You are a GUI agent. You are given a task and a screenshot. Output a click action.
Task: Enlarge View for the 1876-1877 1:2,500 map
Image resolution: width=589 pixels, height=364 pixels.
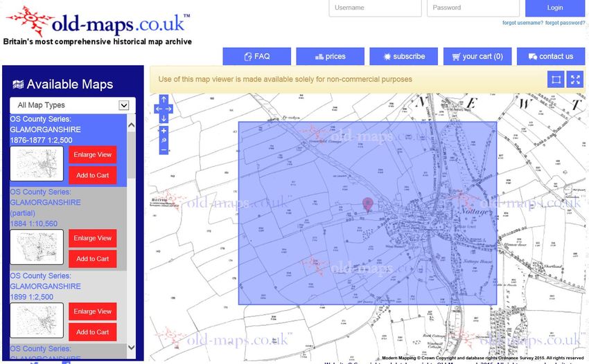pos(92,154)
